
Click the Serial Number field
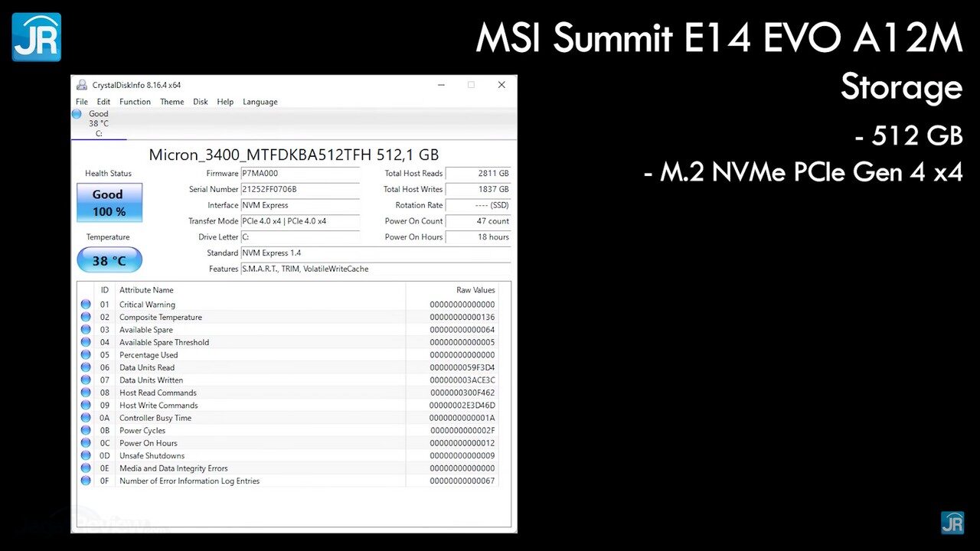point(300,189)
